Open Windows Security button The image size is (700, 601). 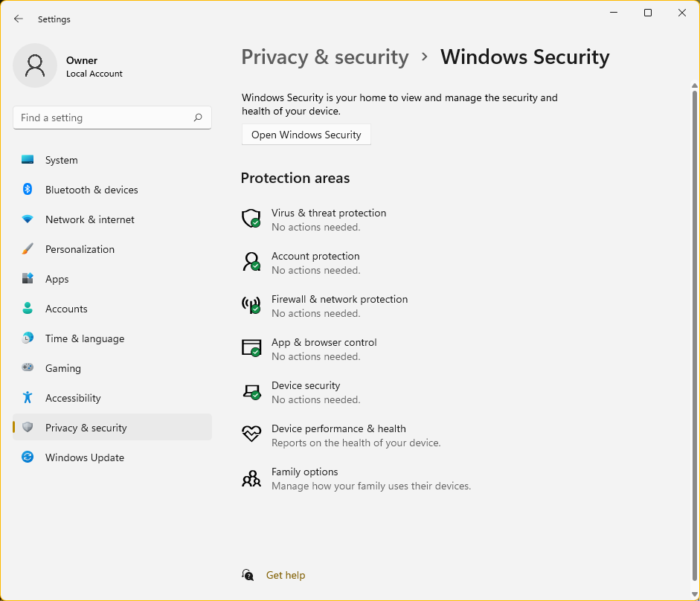pyautogui.click(x=306, y=135)
